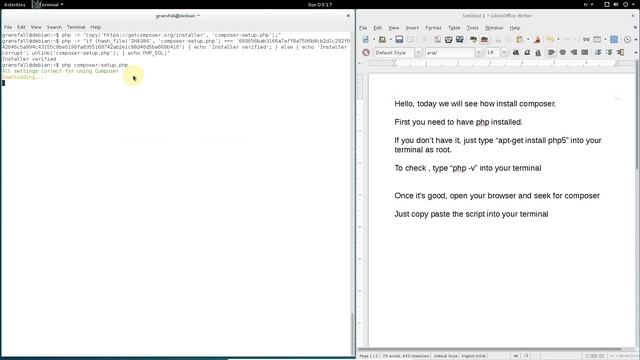Open Writer's Window menu
The width and height of the screenshot is (640, 360).
[494, 28]
